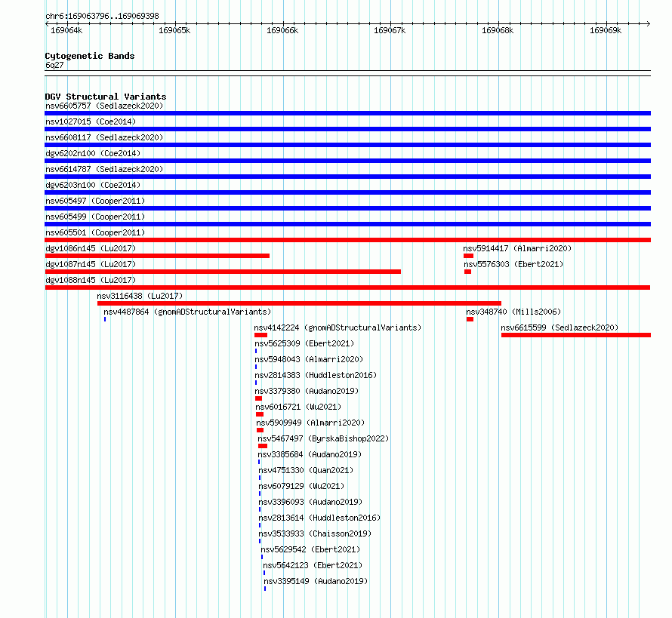This screenshot has width=672, height=618.
Task: Select the small red bar under nsv5576303
Action: 467,272
